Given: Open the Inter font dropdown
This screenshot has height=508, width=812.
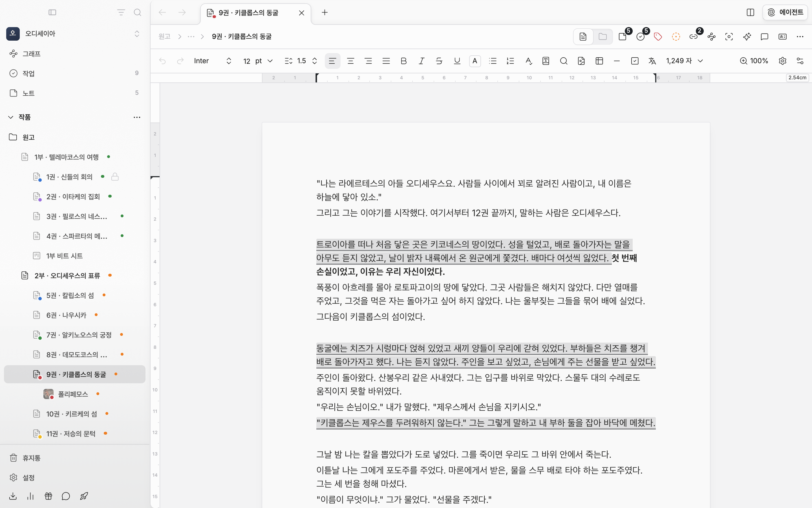Looking at the screenshot, I should [x=212, y=61].
